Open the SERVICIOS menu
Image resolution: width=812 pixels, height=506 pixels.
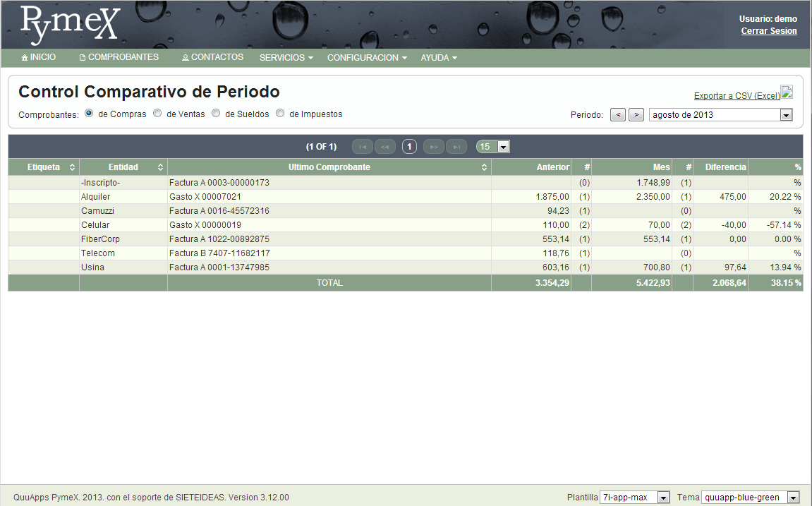point(286,58)
